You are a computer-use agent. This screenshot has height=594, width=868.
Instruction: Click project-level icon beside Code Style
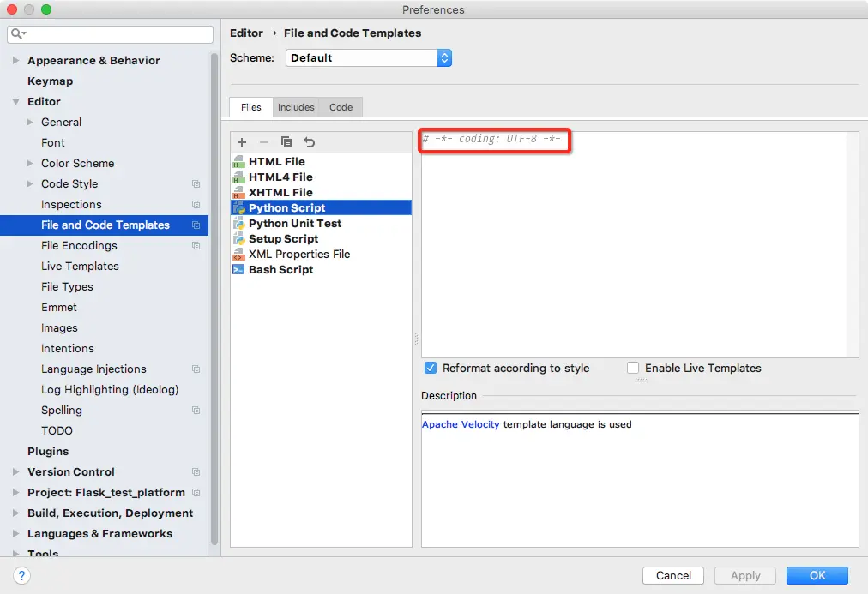click(x=196, y=183)
